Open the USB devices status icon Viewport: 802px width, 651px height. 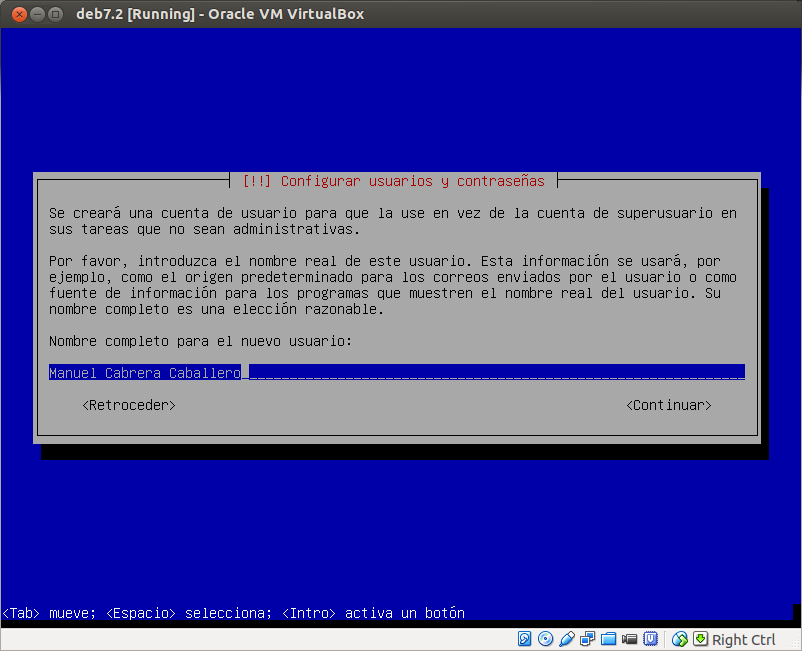click(651, 638)
